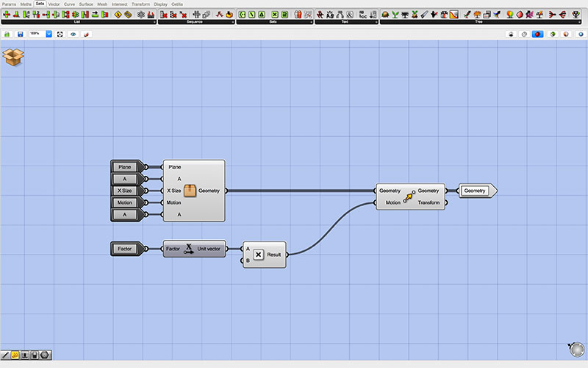Click the Move component Transform output
The height and width of the screenshot is (368, 588).
tap(429, 203)
